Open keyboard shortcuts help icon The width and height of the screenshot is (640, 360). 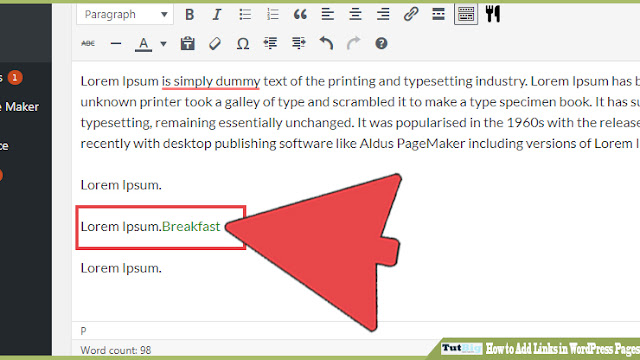(x=381, y=43)
